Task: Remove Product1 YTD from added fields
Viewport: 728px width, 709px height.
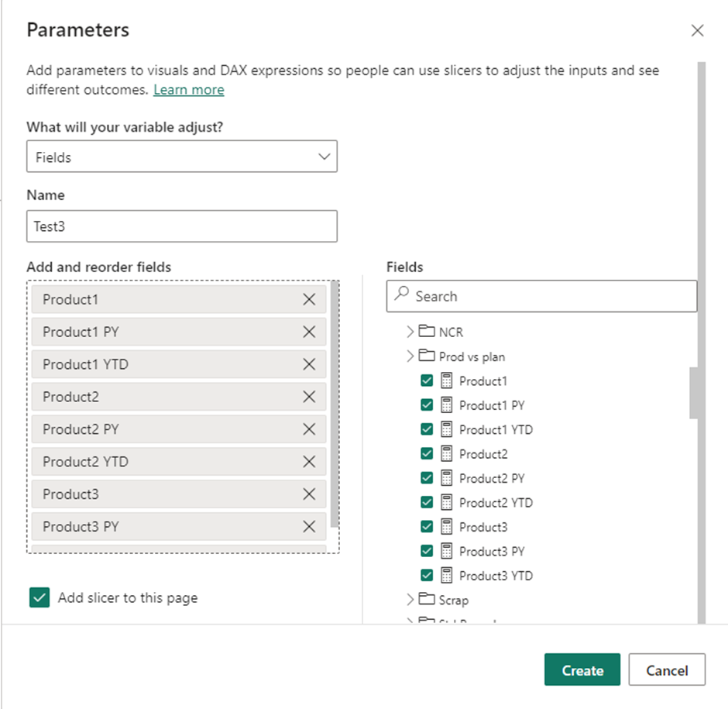Action: tap(309, 365)
